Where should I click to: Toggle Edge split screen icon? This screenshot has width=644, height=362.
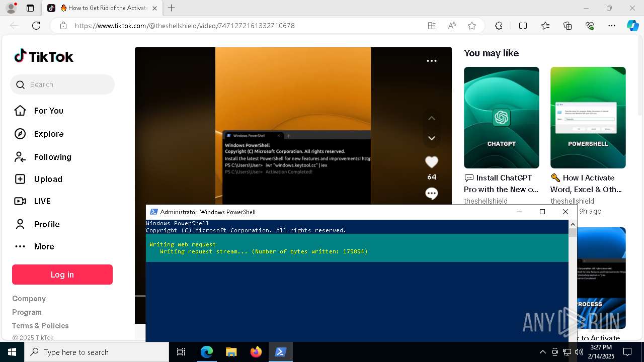523,26
